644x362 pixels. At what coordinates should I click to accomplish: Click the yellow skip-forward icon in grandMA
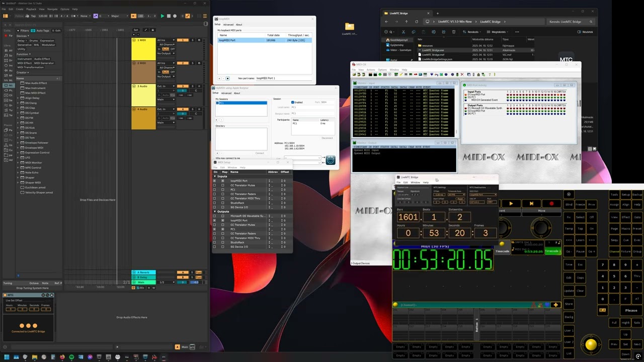tap(531, 204)
